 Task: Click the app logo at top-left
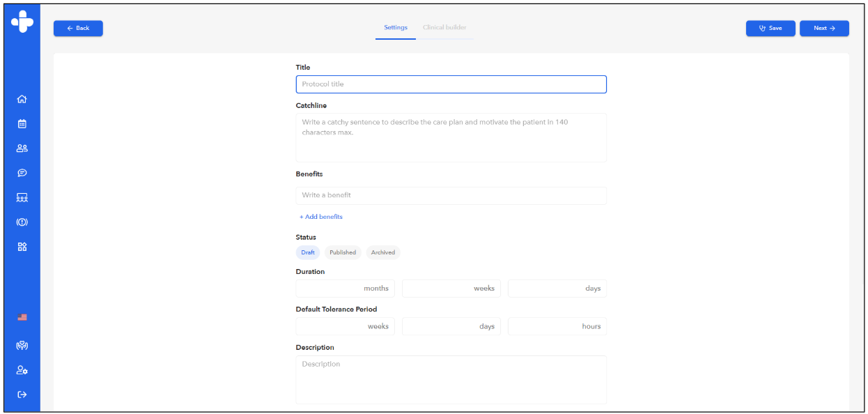(22, 21)
